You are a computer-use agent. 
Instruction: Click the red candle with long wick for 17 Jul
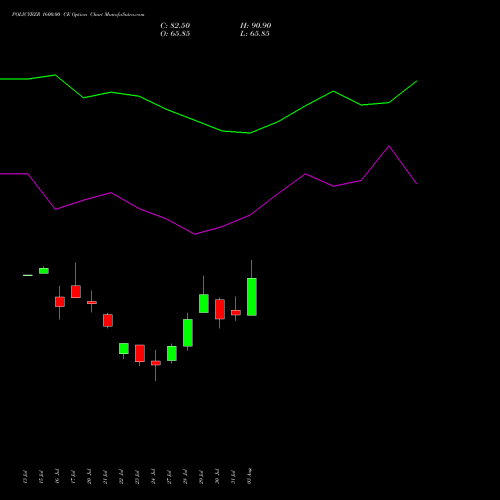(x=76, y=292)
